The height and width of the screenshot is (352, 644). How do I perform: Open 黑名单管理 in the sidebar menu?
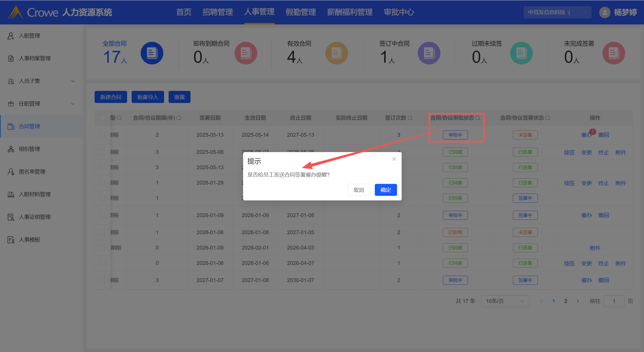coord(32,172)
